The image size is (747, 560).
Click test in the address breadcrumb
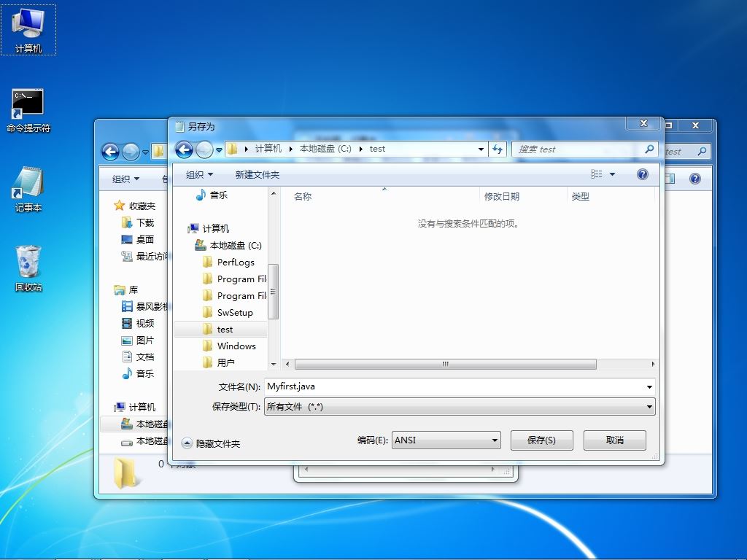click(x=377, y=149)
